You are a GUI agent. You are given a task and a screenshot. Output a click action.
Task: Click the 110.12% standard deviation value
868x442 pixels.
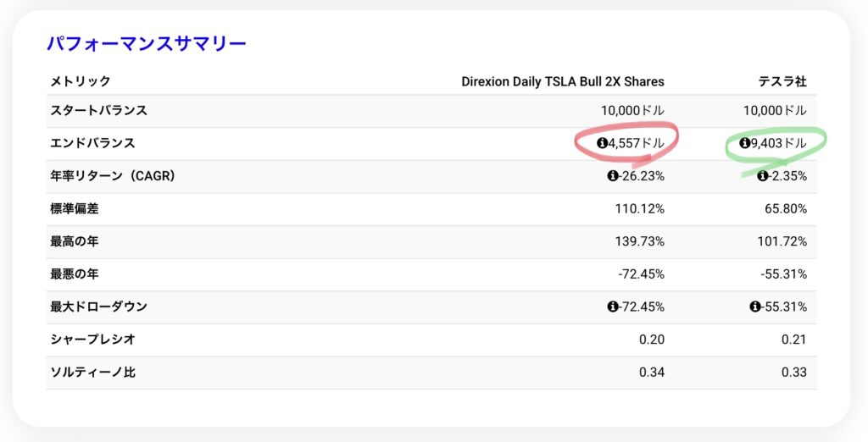click(x=640, y=208)
